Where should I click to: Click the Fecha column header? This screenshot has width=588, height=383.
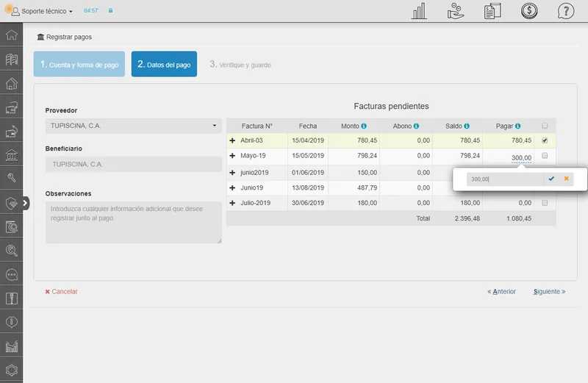coord(308,126)
